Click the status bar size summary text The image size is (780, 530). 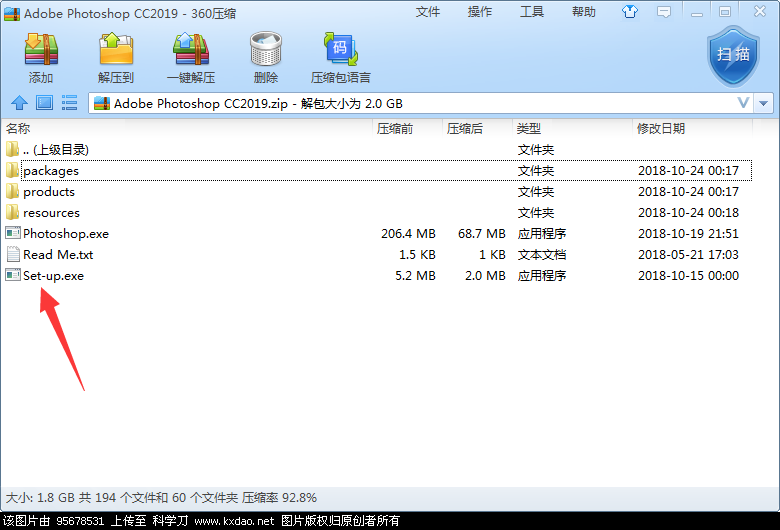click(x=161, y=498)
